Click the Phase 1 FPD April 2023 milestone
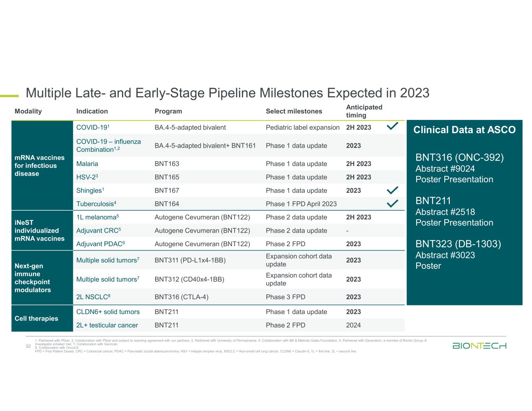Image resolution: width=532 pixels, height=411 pixels. click(301, 204)
